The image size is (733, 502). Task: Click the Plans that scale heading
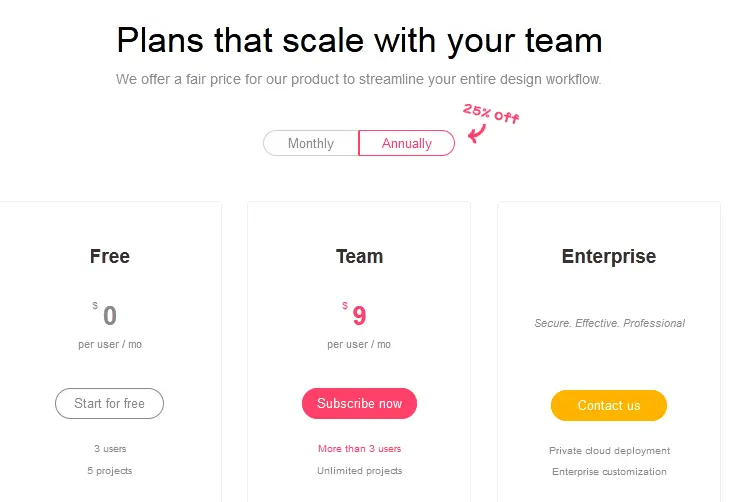click(x=359, y=41)
